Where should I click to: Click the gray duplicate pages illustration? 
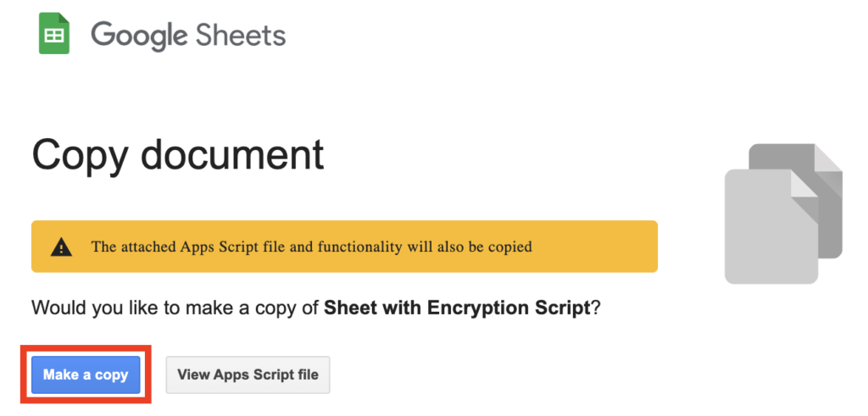[783, 212]
